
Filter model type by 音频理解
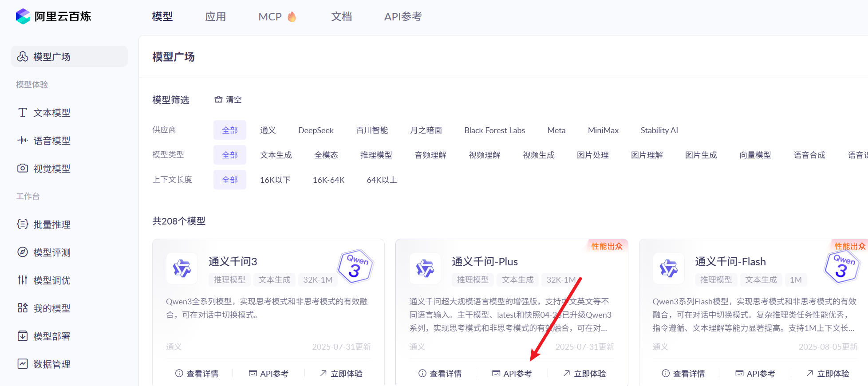click(x=430, y=155)
